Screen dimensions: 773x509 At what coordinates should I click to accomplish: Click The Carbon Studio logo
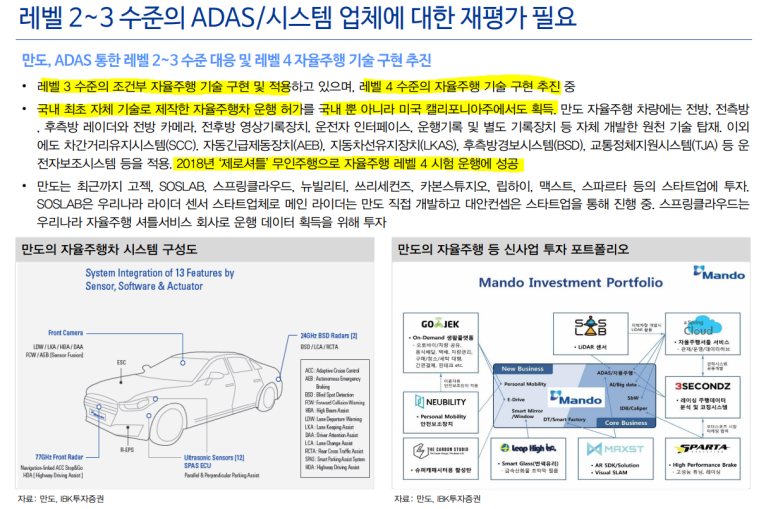coord(440,450)
